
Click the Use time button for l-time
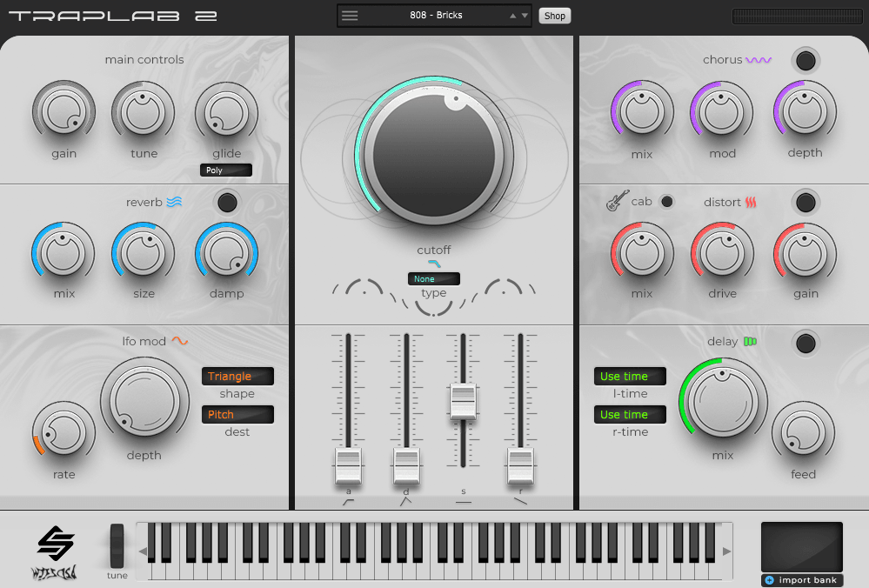[x=629, y=376]
